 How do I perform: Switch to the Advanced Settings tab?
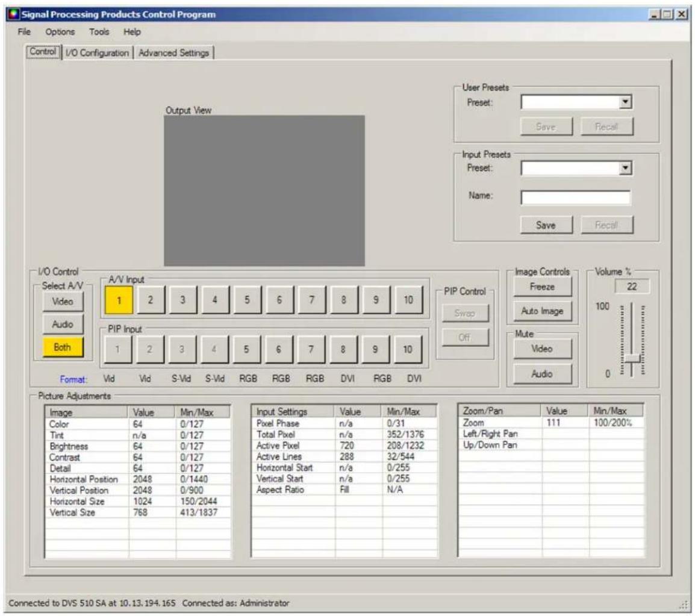coord(173,53)
